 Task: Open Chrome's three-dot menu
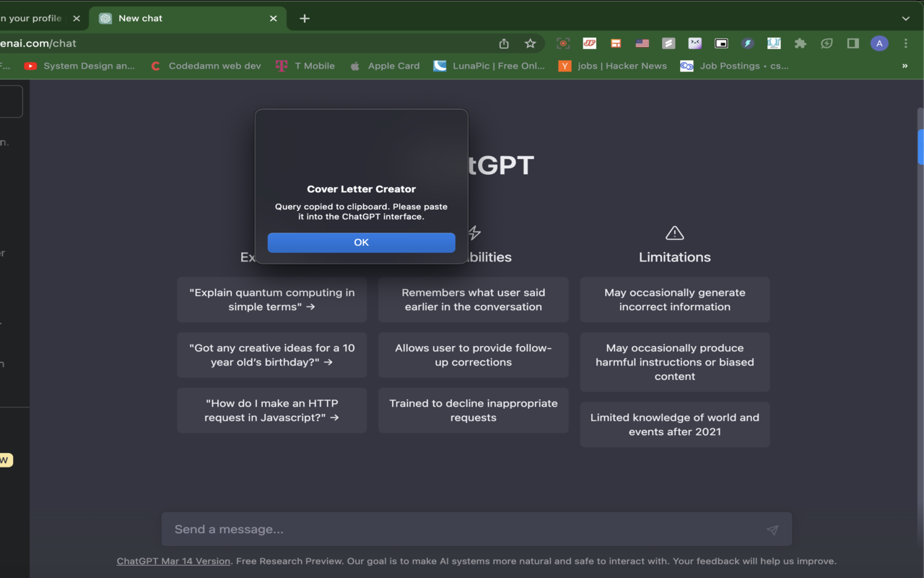coord(905,43)
